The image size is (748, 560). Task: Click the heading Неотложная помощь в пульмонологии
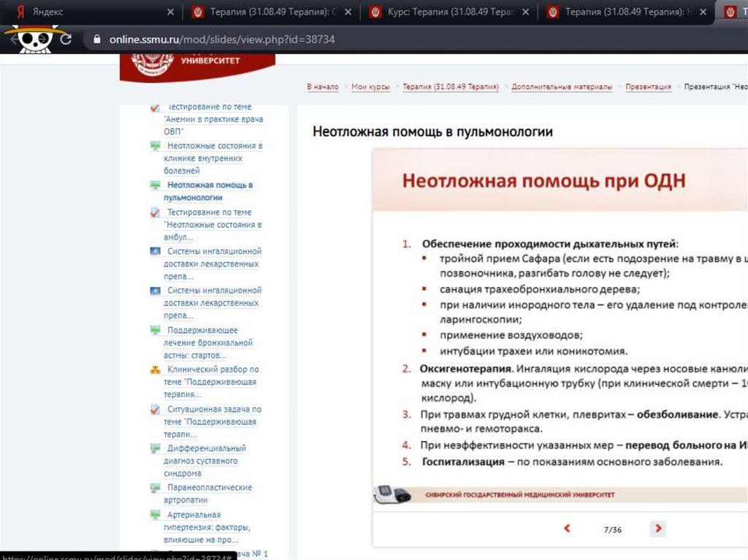[432, 131]
